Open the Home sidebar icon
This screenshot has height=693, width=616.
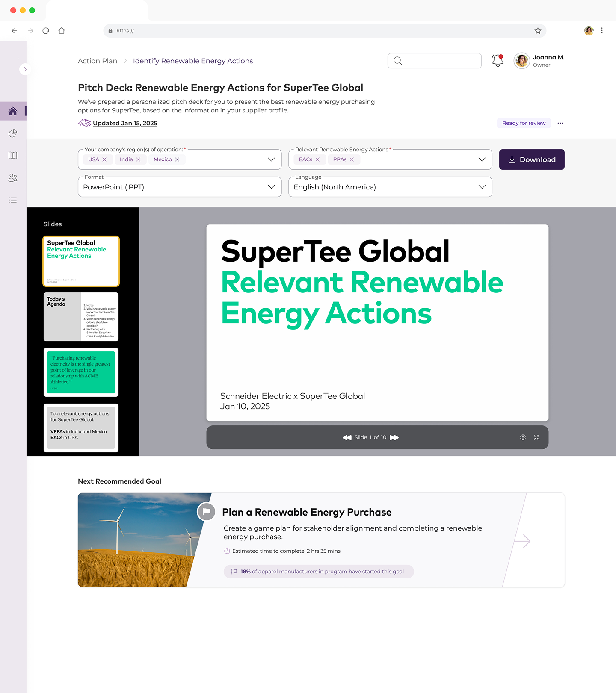point(13,111)
